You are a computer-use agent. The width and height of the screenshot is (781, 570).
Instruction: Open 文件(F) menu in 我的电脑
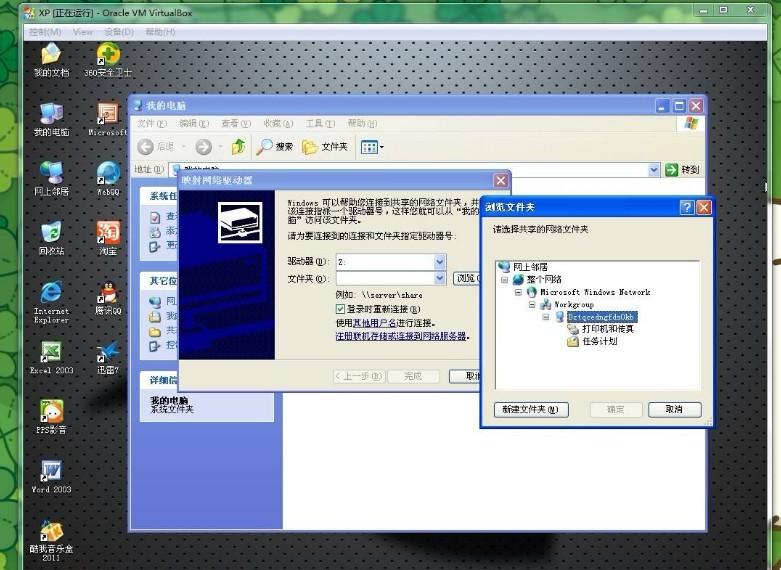pyautogui.click(x=151, y=123)
